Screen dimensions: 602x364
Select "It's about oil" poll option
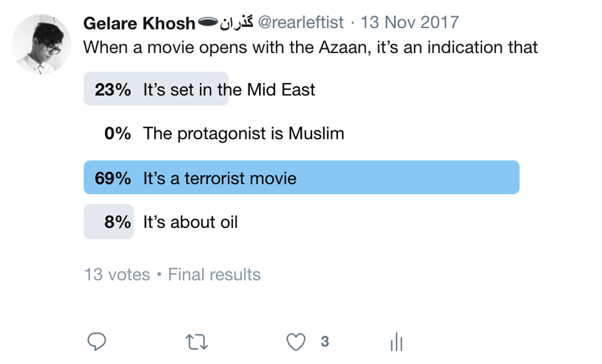(190, 222)
